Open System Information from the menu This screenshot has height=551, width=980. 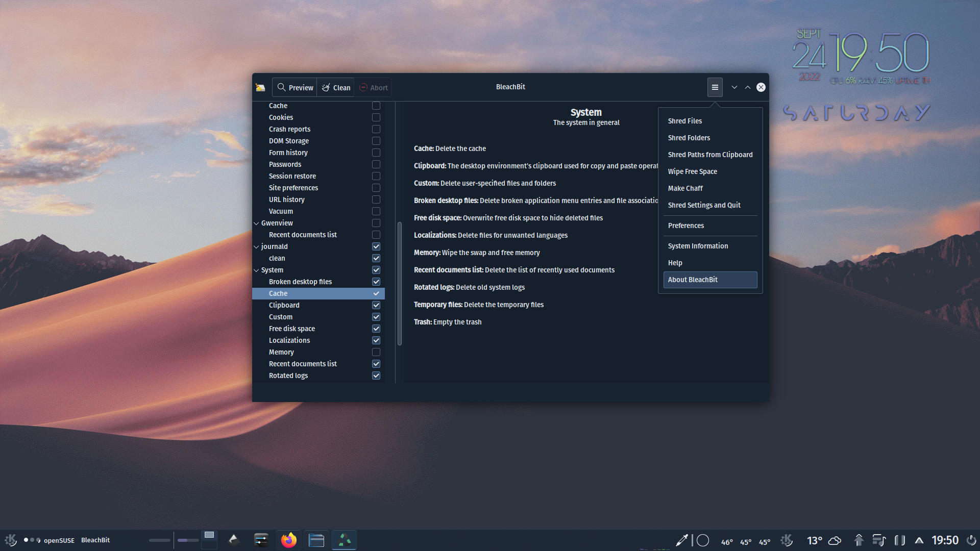click(x=710, y=246)
